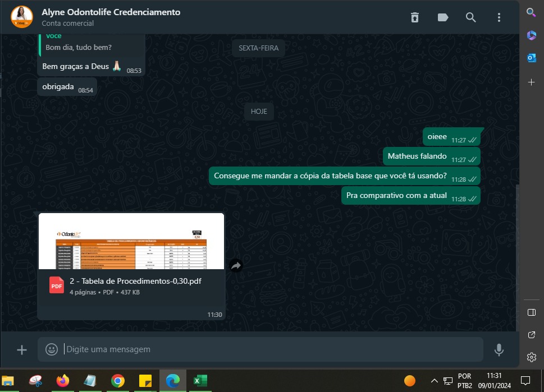Open Snipping Tool from taskbar
This screenshot has height=392, width=544.
click(x=36, y=381)
